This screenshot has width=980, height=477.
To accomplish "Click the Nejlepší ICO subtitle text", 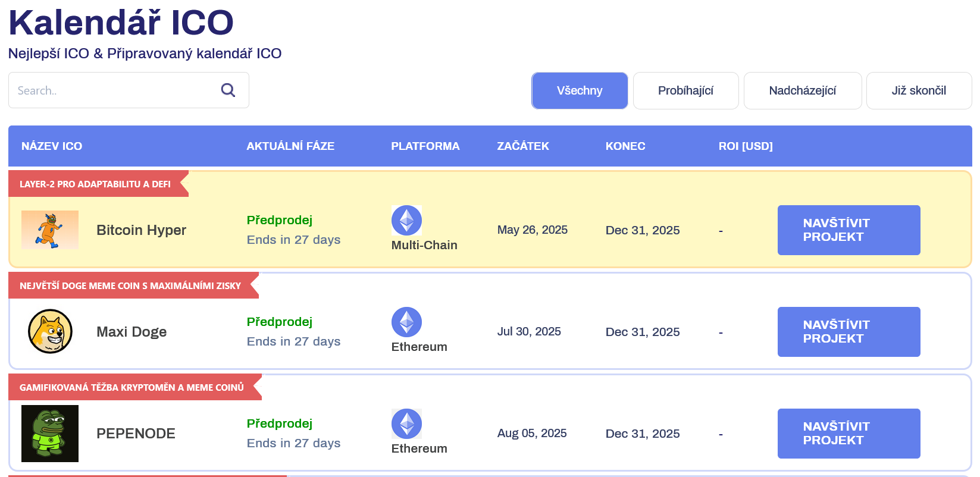I will pyautogui.click(x=145, y=54).
